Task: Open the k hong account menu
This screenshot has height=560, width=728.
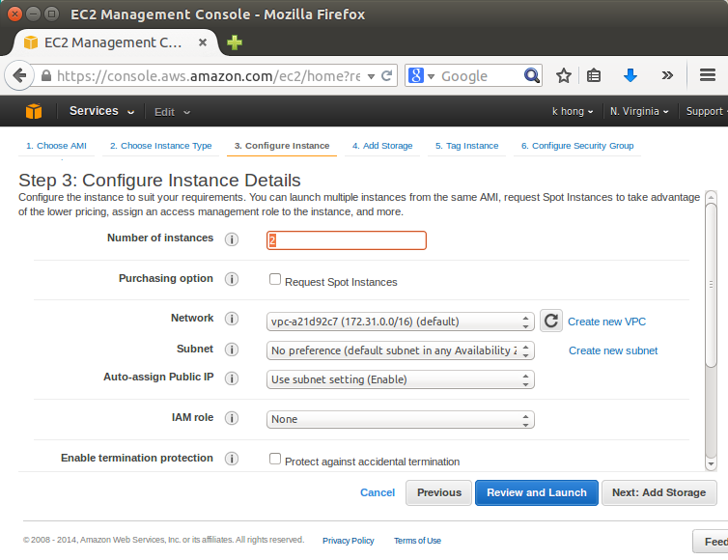Action: click(573, 111)
